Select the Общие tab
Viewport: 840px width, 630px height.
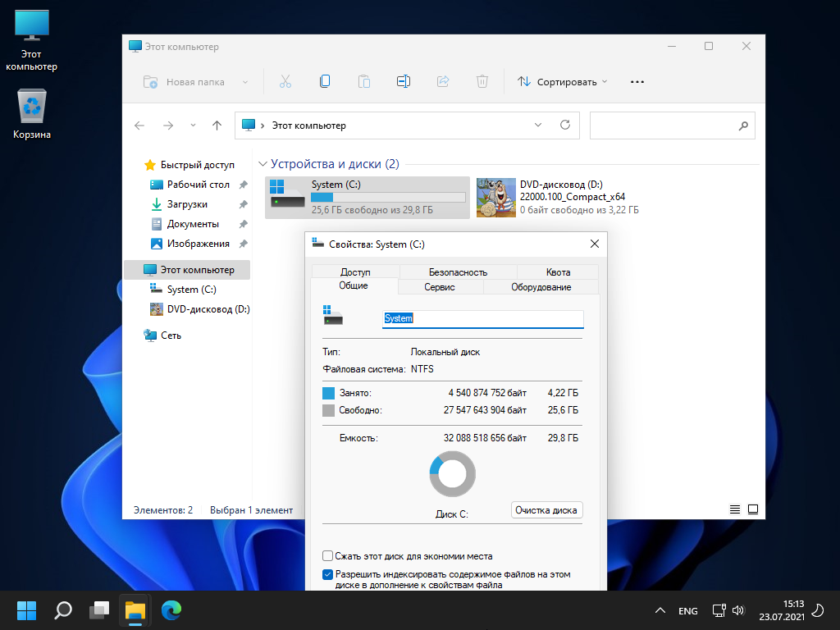[x=354, y=285]
